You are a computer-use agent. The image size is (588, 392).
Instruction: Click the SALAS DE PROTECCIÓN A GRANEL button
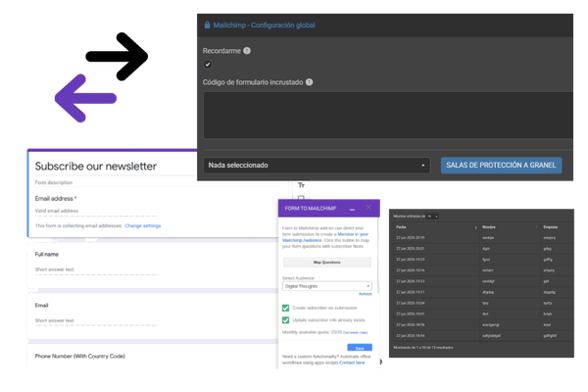click(501, 165)
